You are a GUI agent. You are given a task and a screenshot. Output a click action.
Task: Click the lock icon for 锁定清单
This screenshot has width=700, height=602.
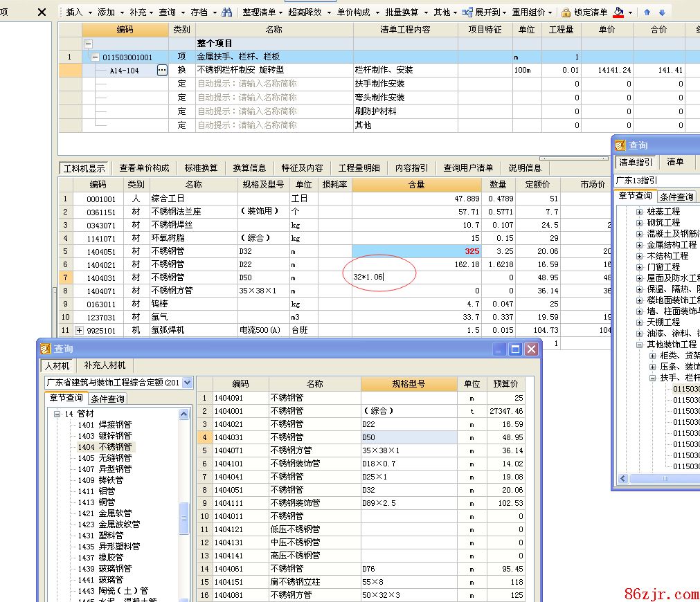tap(566, 12)
